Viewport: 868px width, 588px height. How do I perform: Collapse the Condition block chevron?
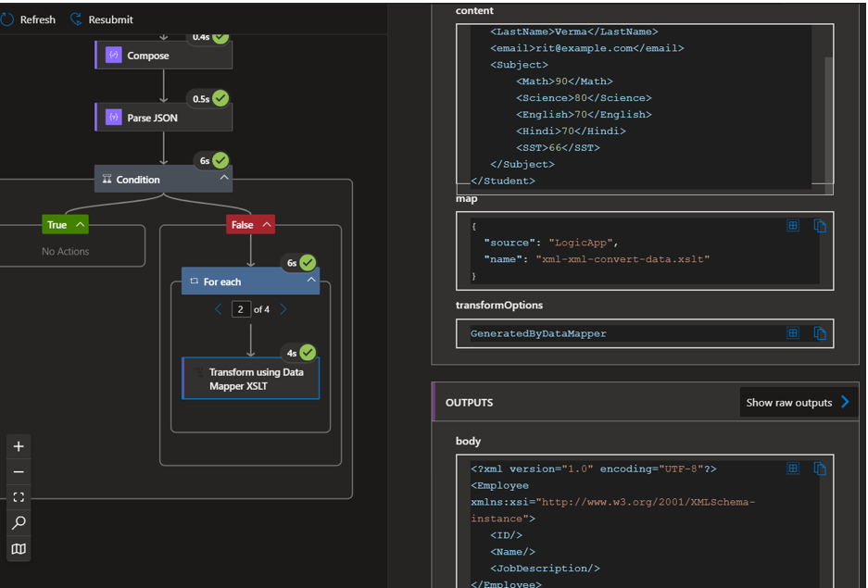pos(224,178)
